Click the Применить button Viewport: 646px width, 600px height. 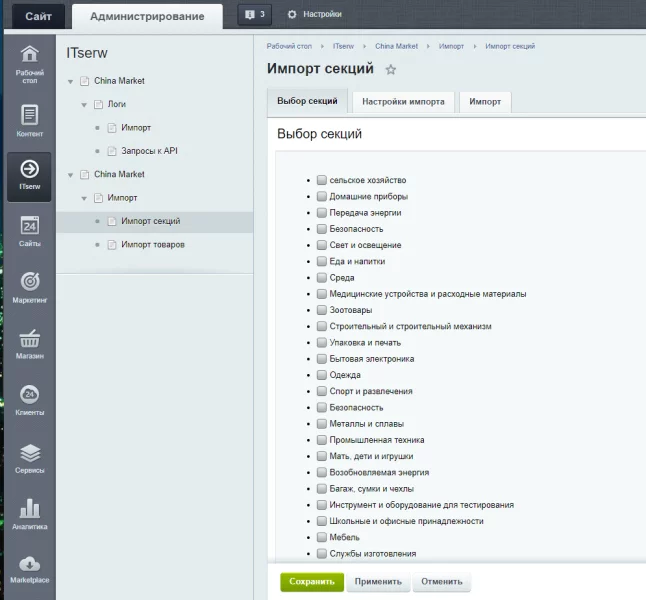[x=378, y=581]
